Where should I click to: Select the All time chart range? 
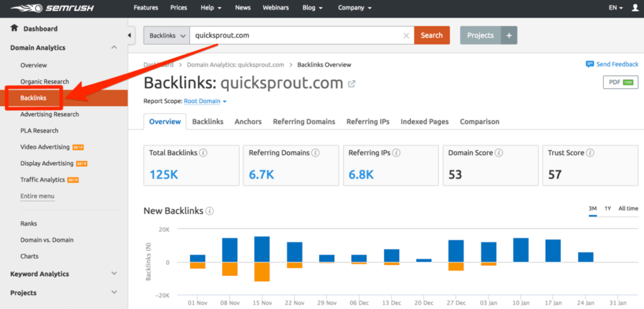[x=628, y=209]
